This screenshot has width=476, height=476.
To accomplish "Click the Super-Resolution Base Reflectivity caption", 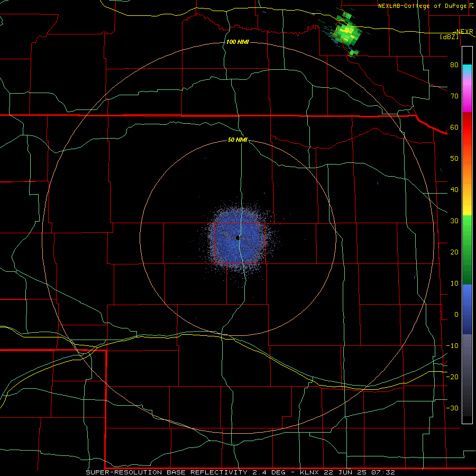I will (x=241, y=472).
